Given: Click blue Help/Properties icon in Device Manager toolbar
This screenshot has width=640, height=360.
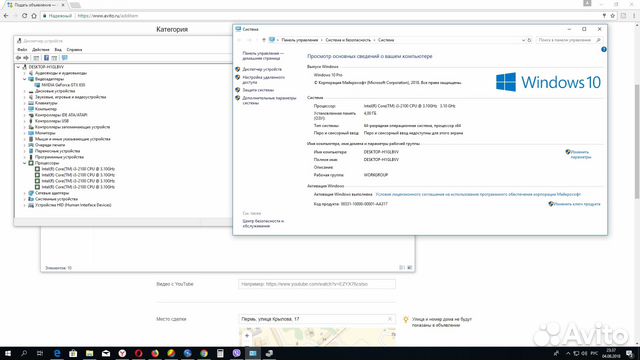Looking at the screenshot, I should (x=46, y=58).
